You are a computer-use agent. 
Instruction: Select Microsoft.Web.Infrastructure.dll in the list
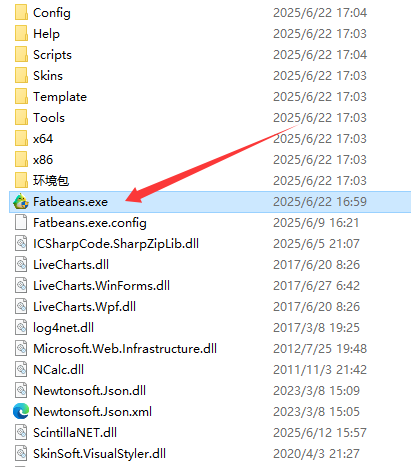click(x=125, y=349)
